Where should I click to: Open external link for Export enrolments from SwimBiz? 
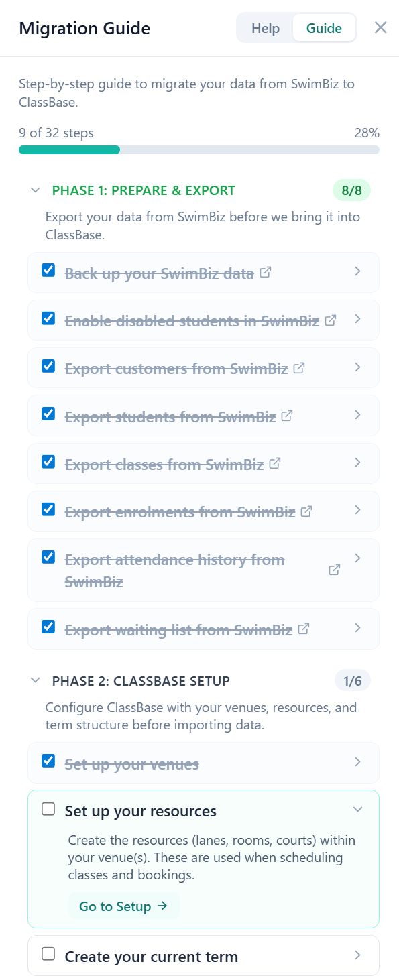tap(306, 511)
